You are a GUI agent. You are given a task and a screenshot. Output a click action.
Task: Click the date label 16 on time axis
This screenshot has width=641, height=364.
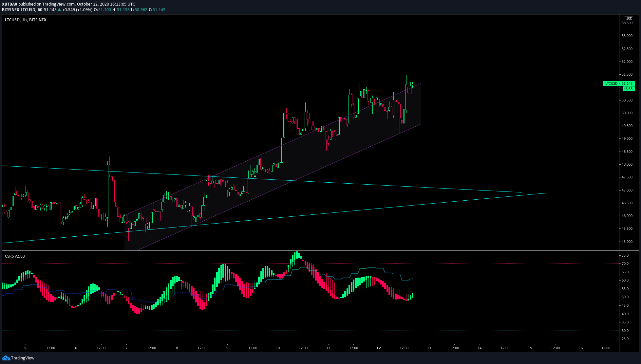click(581, 348)
